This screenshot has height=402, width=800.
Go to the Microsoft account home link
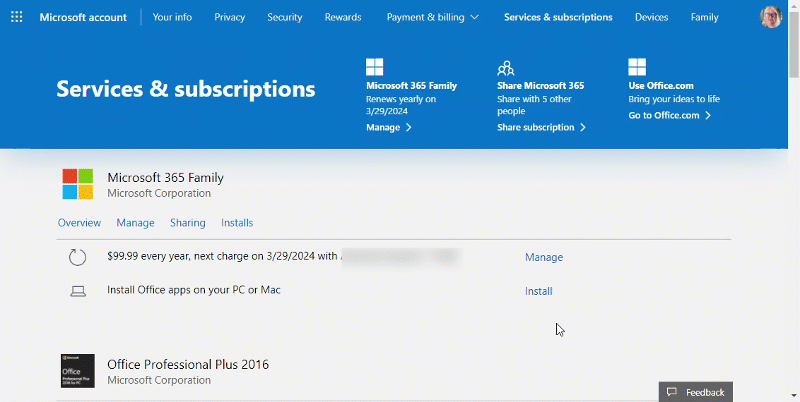click(83, 17)
